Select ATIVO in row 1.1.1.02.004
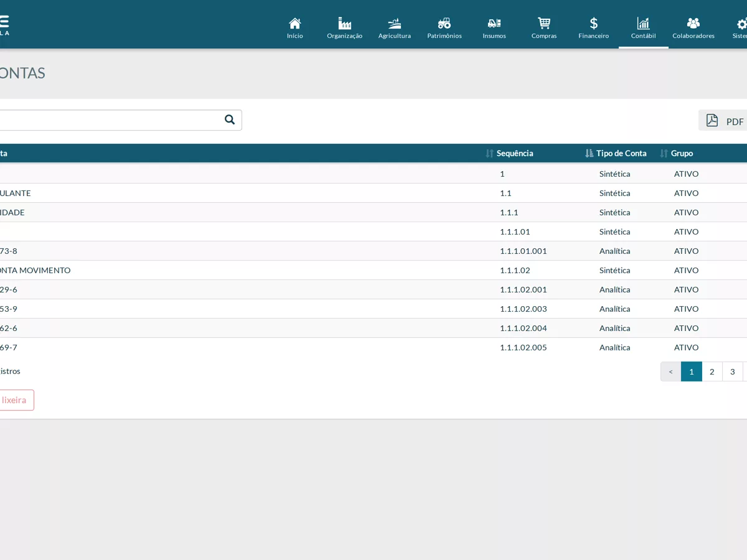747x560 pixels. 686,328
